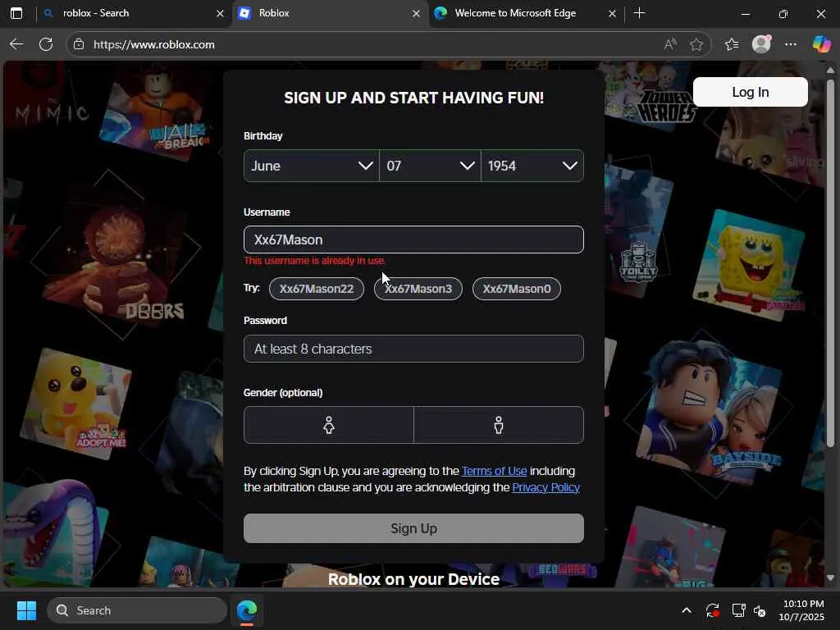The height and width of the screenshot is (630, 840).
Task: Open Edge Settings and more menu
Action: click(x=791, y=44)
